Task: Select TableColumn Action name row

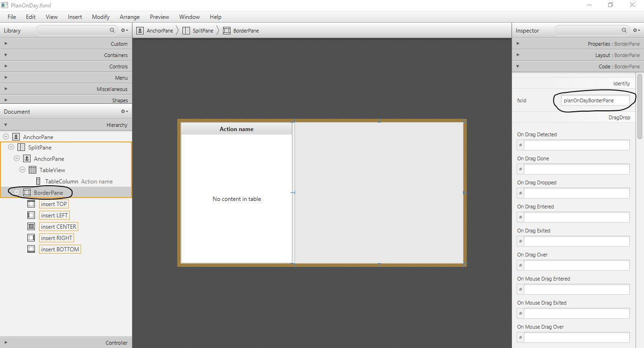Action: [66, 181]
